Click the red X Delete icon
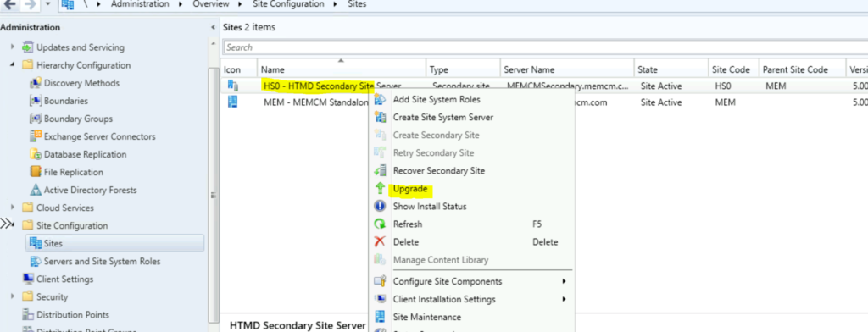Image resolution: width=868 pixels, height=332 pixels. [x=380, y=242]
